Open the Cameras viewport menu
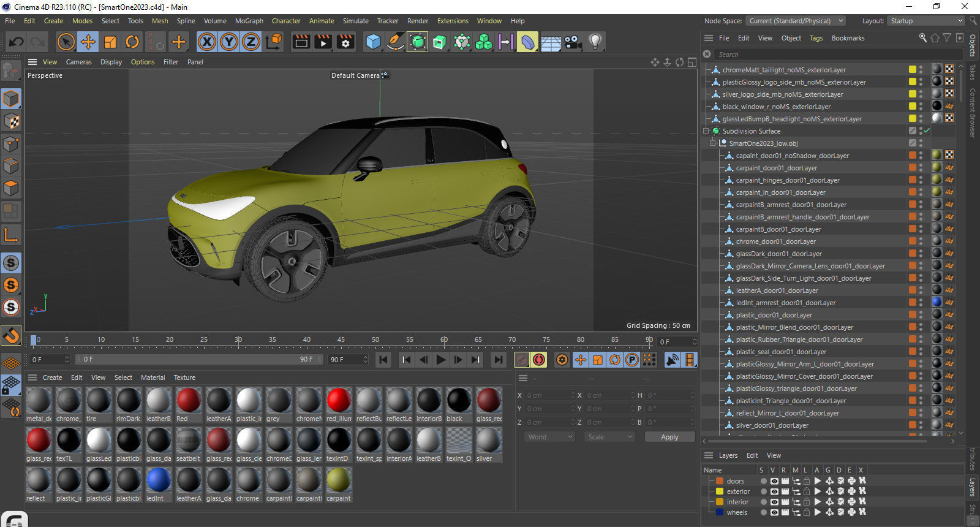The height and width of the screenshot is (527, 980). [x=78, y=62]
